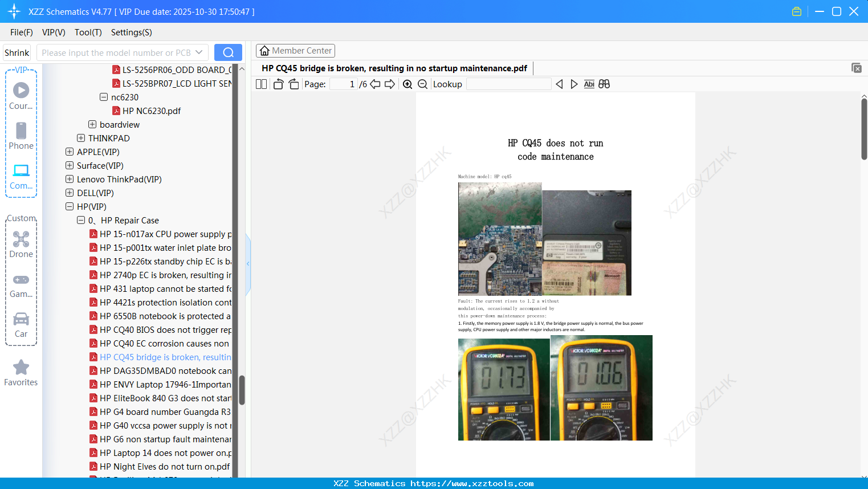
Task: Open the Phone sidebar category
Action: pos(21,136)
